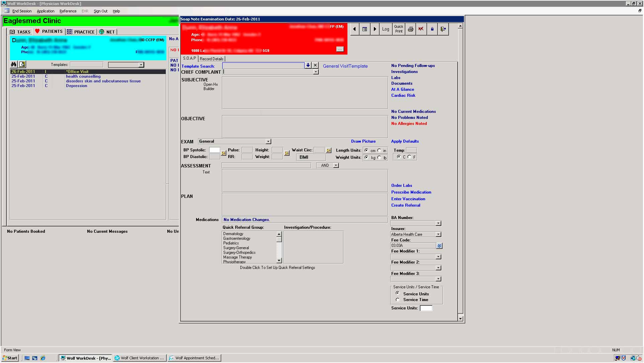Open the Insurer Alberta Health Care dropdown
644x363 pixels.
point(438,234)
